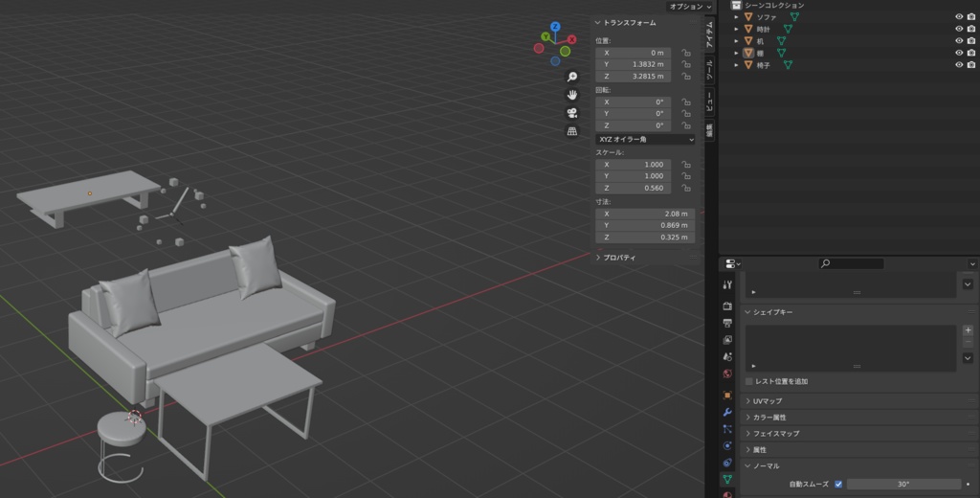
Task: Open the World properties globe icon
Action: 727,373
